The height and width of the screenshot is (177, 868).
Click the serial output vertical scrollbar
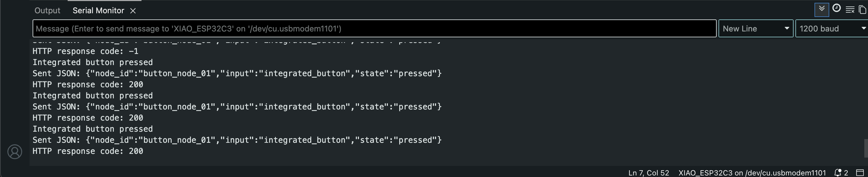point(866,148)
